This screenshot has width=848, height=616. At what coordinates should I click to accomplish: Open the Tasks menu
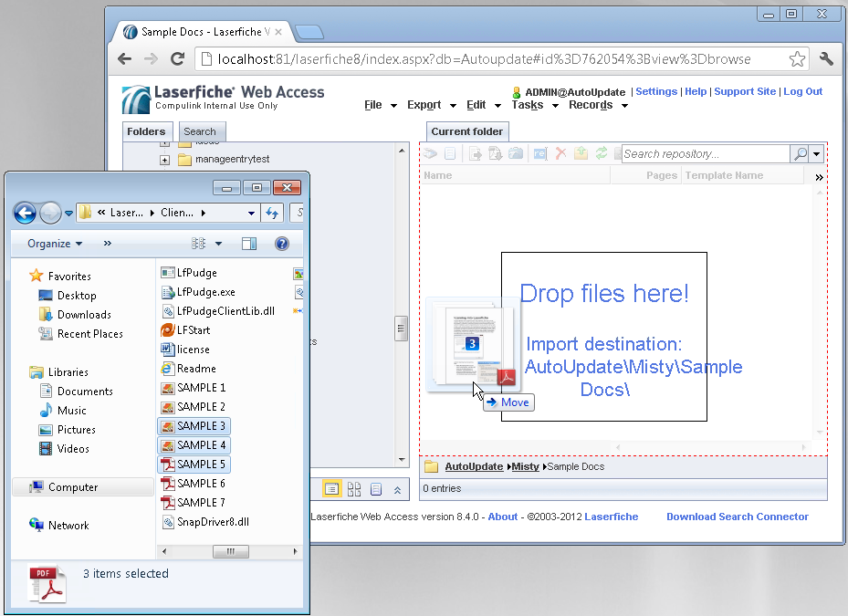[x=529, y=105]
